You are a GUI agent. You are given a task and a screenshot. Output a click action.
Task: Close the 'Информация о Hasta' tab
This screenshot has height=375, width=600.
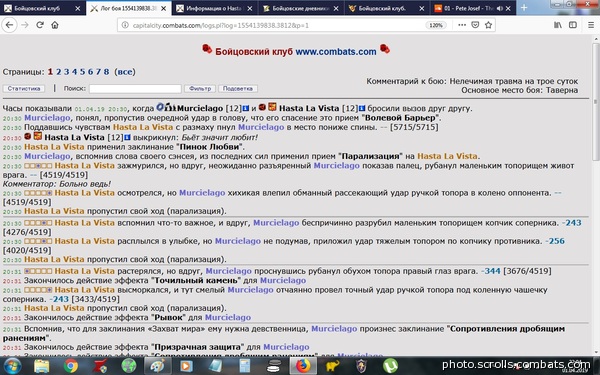click(x=250, y=8)
